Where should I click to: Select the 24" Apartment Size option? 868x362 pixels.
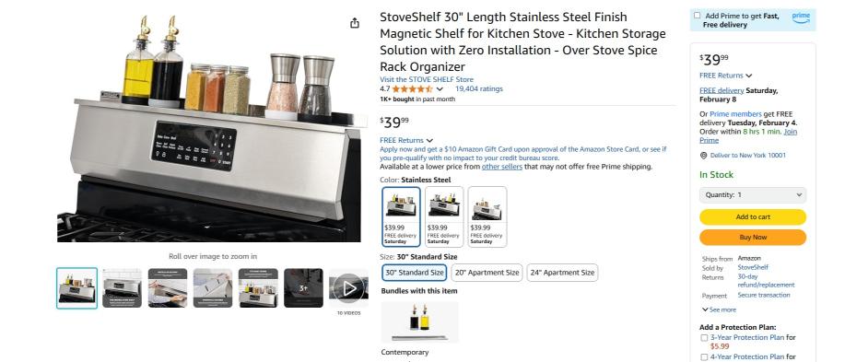pos(562,273)
